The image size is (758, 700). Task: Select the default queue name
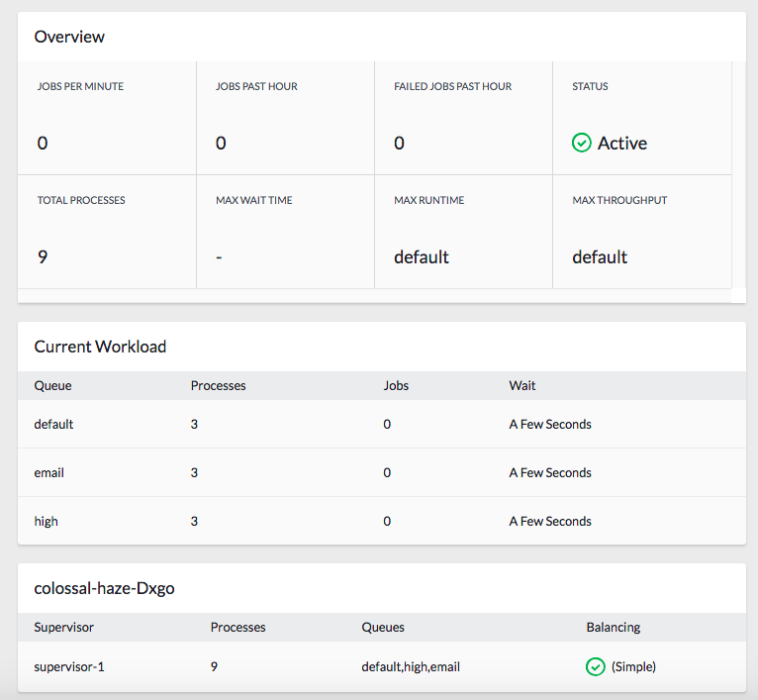click(x=53, y=424)
